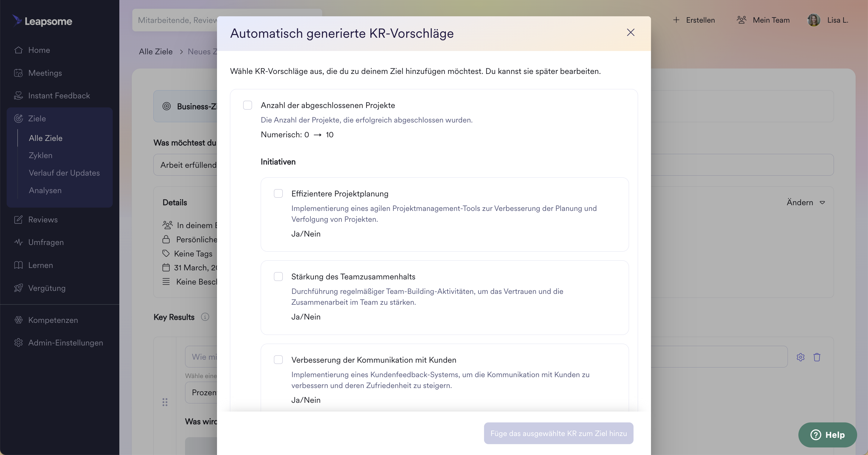Open Verlauf der Updates submenu item
The width and height of the screenshot is (868, 455).
(64, 173)
